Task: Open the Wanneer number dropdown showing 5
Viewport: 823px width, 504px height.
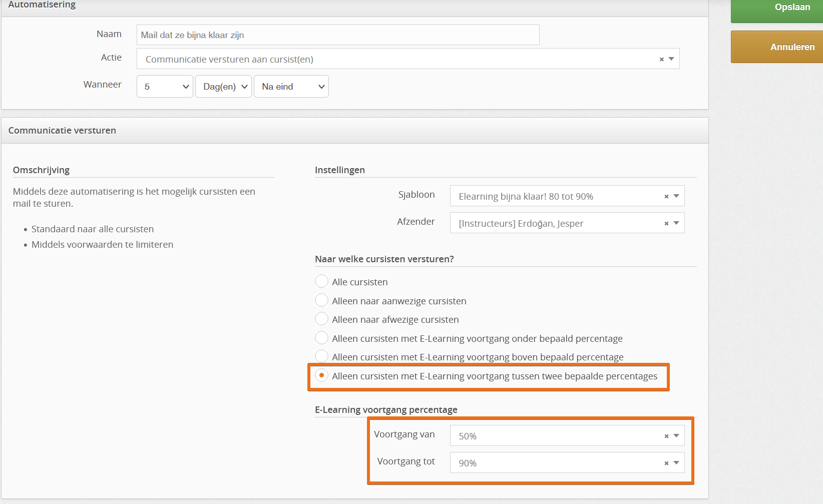Action: pos(165,87)
